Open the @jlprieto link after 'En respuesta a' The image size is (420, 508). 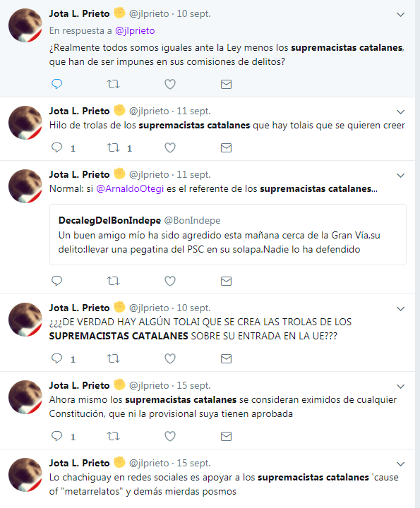click(x=135, y=30)
